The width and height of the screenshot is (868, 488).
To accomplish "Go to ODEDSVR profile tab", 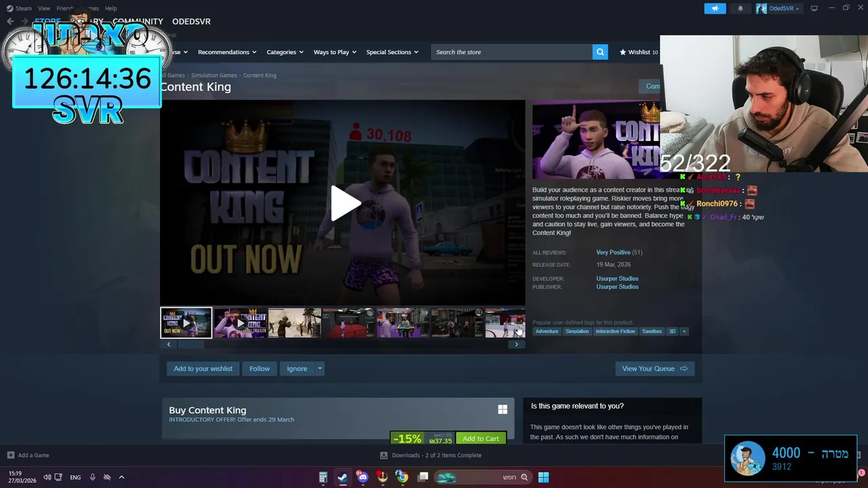I will coord(191,22).
